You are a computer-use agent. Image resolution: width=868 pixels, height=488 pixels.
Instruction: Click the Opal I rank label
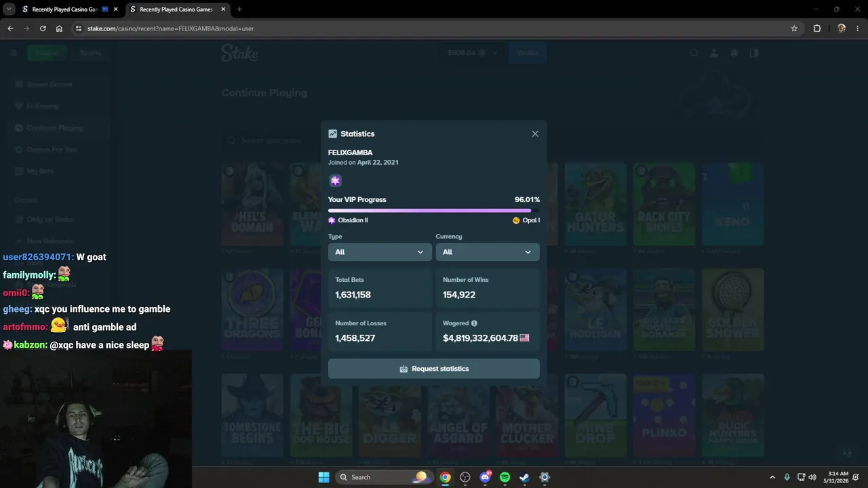526,220
